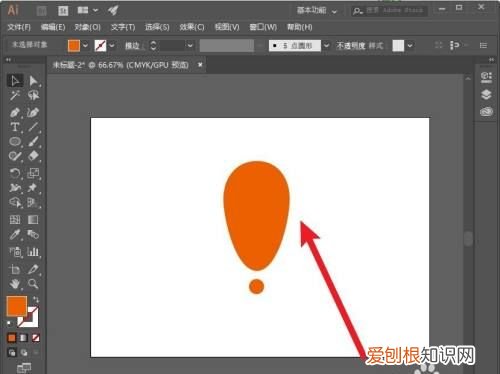This screenshot has height=374, width=500.
Task: Open the stroke weight dropdown
Action: coord(190,45)
